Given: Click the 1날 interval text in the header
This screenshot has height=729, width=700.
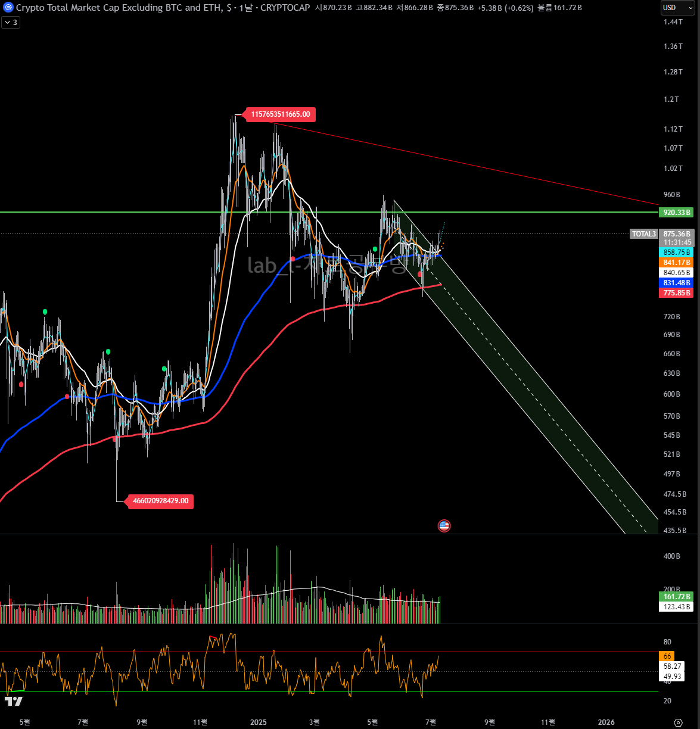Looking at the screenshot, I should point(245,8).
